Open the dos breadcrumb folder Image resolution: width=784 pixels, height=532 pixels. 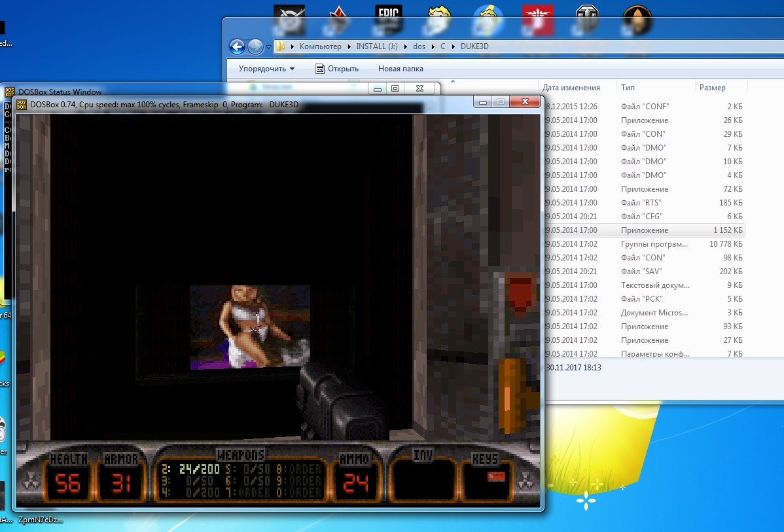[x=419, y=46]
